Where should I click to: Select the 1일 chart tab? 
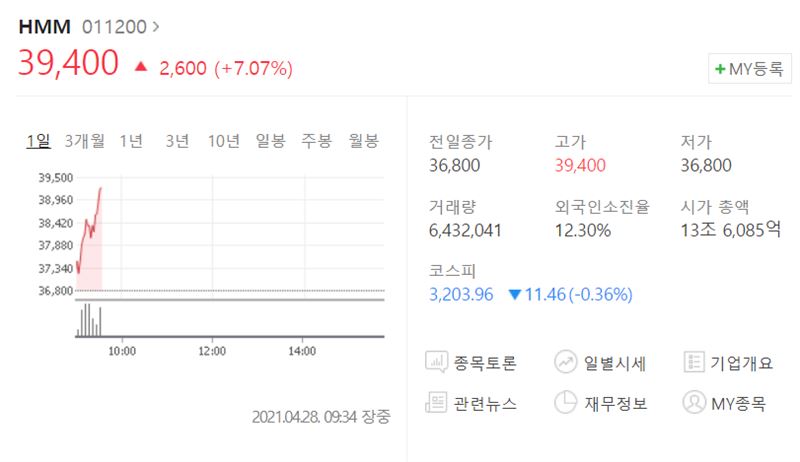(38, 141)
